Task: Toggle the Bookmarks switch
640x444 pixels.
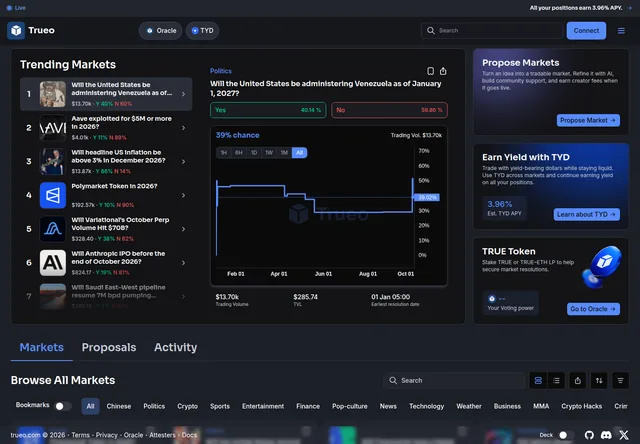Action: click(x=63, y=406)
